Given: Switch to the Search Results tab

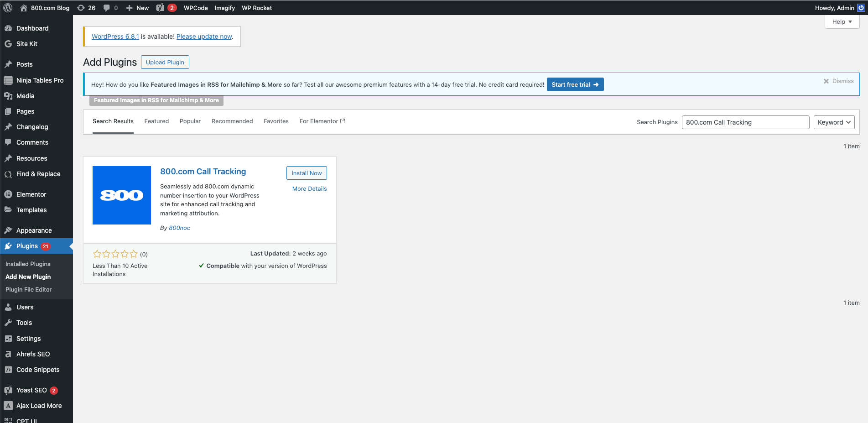Looking at the screenshot, I should 113,121.
